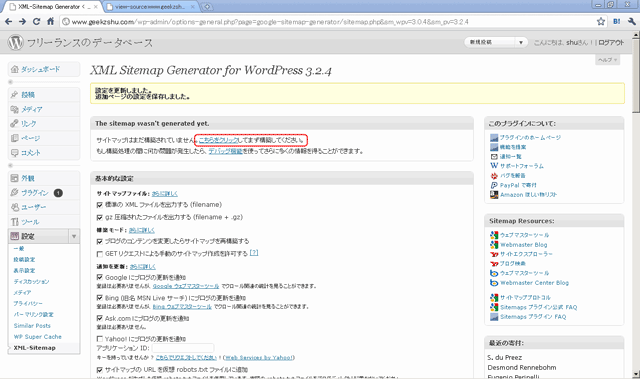Toggle rebuild sitemap on content change checkbox
Image resolution: width=640 pixels, height=379 pixels.
click(x=100, y=242)
